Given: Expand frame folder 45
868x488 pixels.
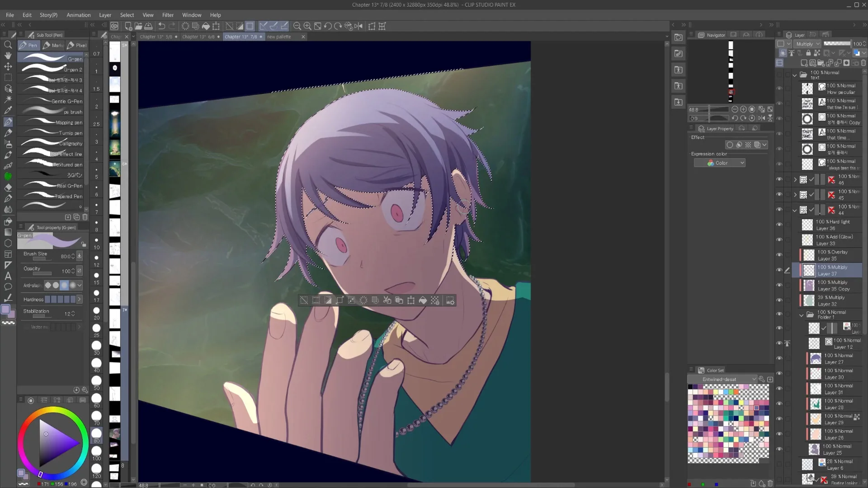Looking at the screenshot, I should pos(795,195).
